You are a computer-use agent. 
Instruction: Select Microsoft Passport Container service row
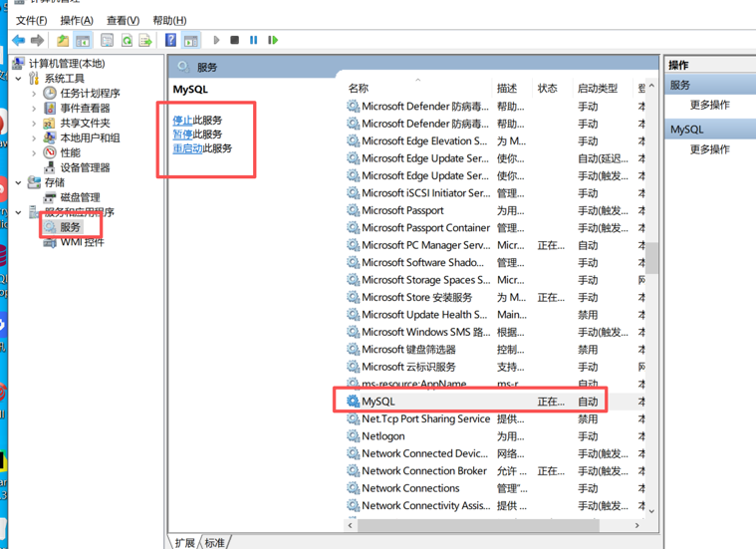click(x=496, y=227)
